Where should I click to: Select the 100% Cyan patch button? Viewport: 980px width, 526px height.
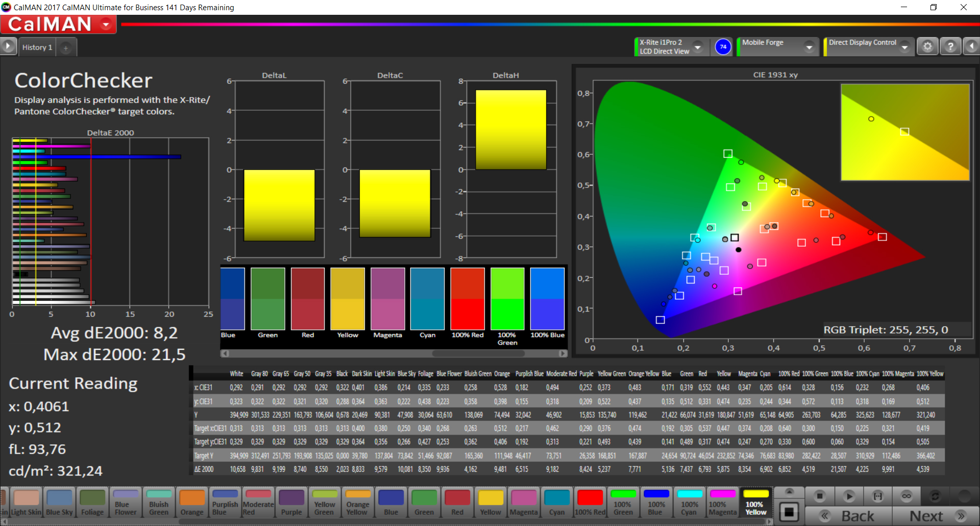tap(690, 503)
